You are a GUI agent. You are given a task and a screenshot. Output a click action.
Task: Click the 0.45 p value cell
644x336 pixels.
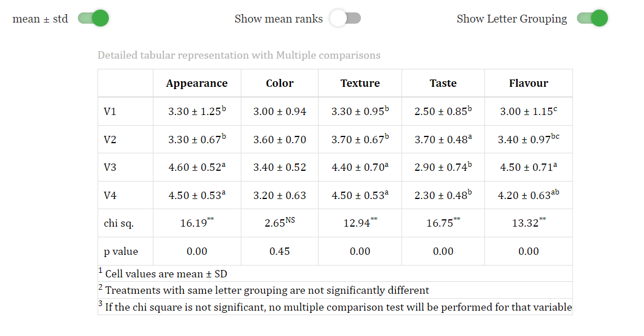coord(279,251)
